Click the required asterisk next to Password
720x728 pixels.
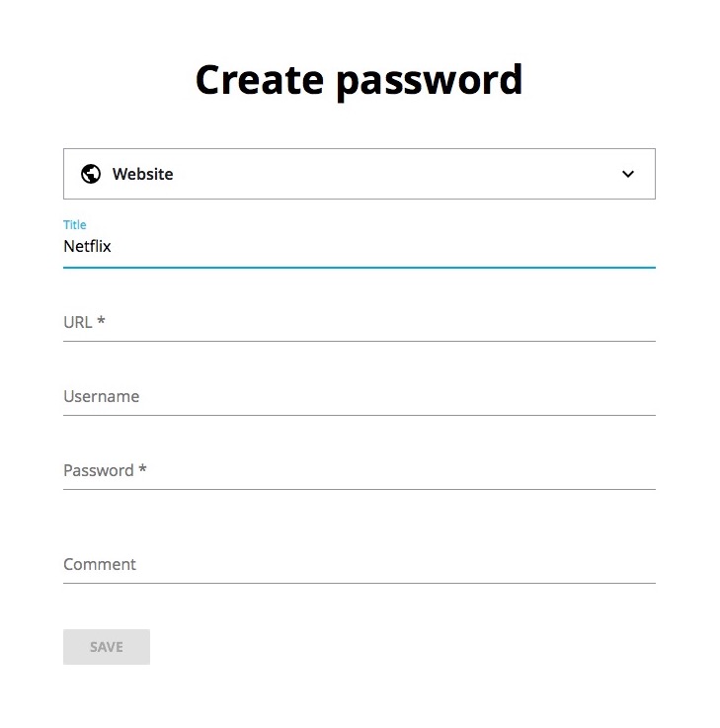coord(142,469)
